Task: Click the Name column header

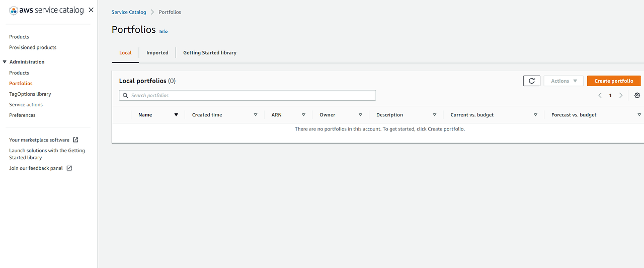Action: 145,115
